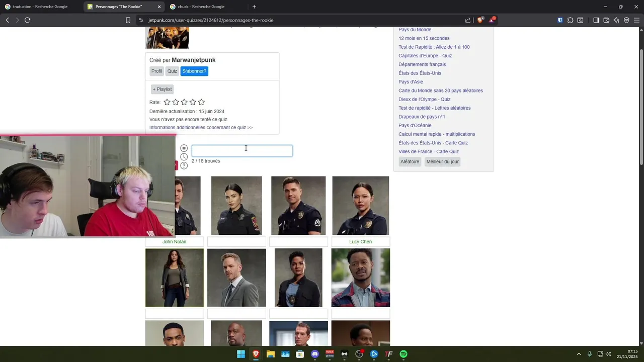
Task: Open Test de Rapidité 1 à 100 link
Action: click(x=434, y=47)
